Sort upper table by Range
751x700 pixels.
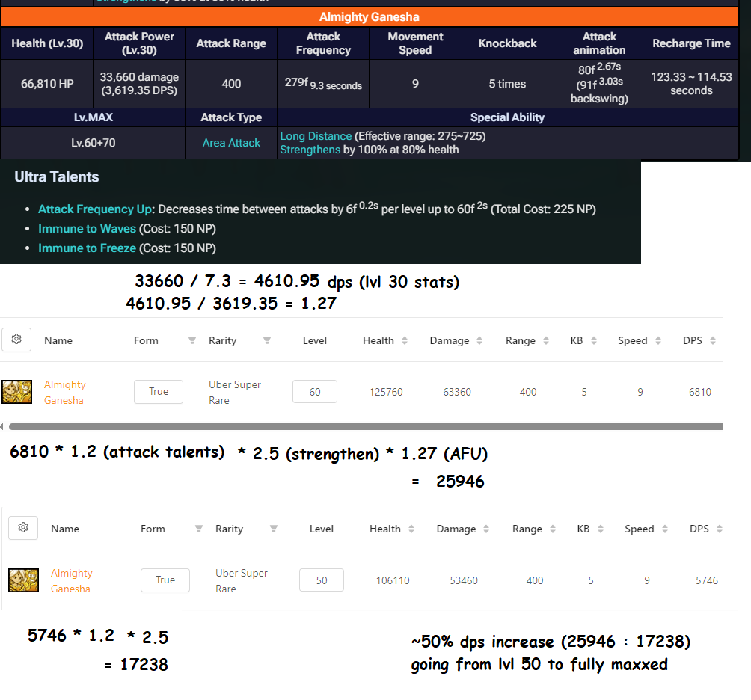(x=546, y=340)
